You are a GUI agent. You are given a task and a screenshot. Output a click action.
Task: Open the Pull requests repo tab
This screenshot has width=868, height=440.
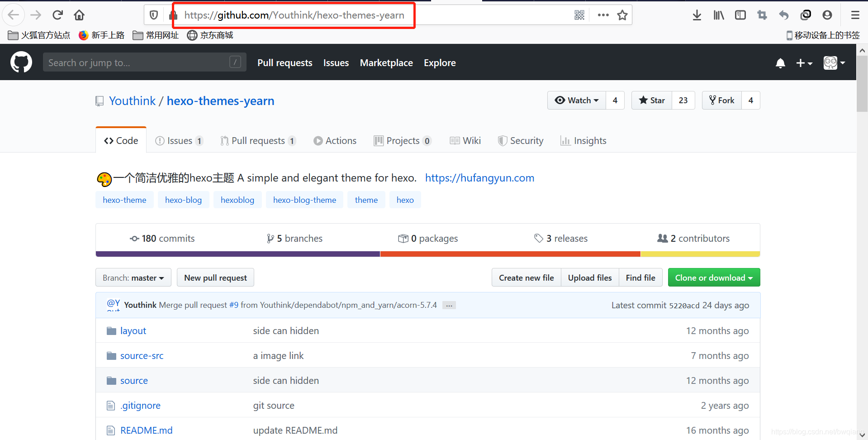coord(258,141)
